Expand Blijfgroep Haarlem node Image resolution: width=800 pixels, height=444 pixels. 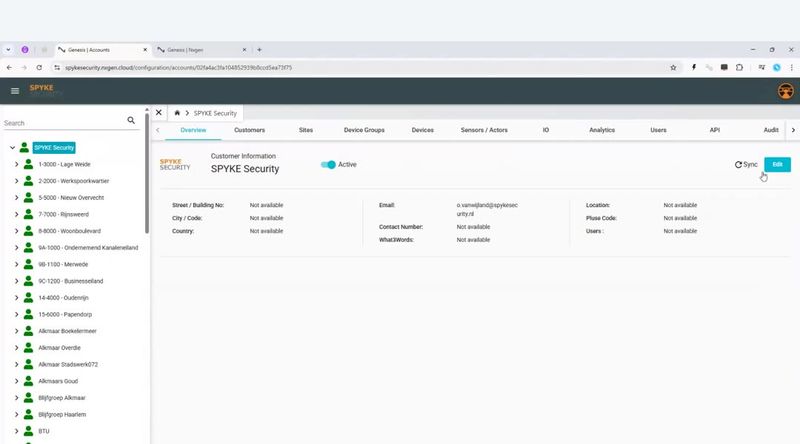(16, 414)
